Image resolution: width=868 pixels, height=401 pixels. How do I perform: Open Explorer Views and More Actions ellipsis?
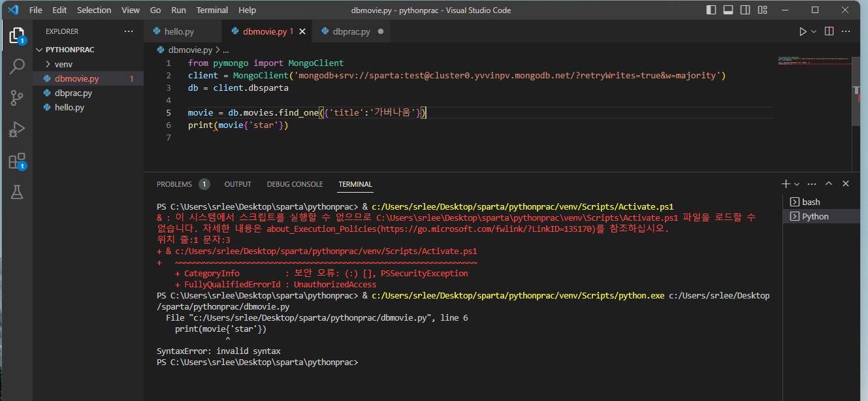pyautogui.click(x=129, y=31)
